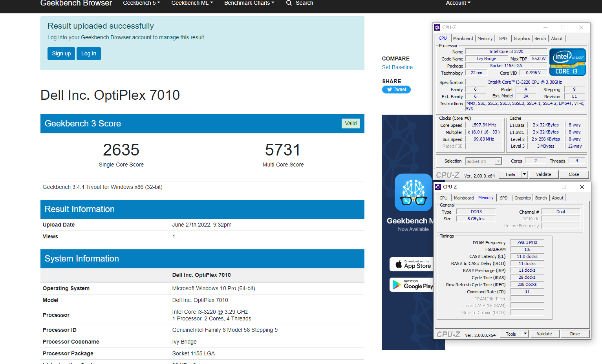The image size is (602, 364).
Task: Click the CPU-Z app icon in top window title
Action: (x=437, y=27)
